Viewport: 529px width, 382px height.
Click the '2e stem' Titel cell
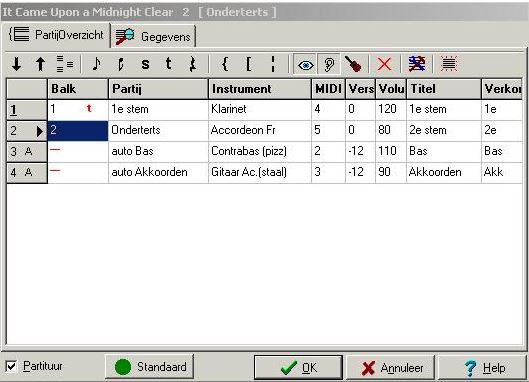[x=444, y=131]
